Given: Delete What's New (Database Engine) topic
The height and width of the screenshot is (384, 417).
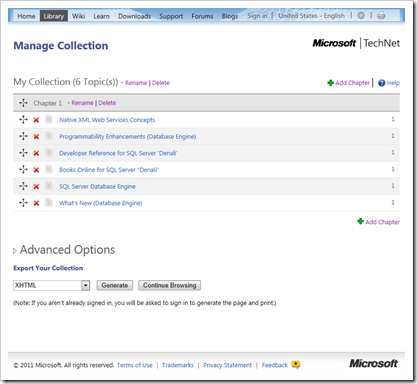Looking at the screenshot, I should tap(36, 203).
